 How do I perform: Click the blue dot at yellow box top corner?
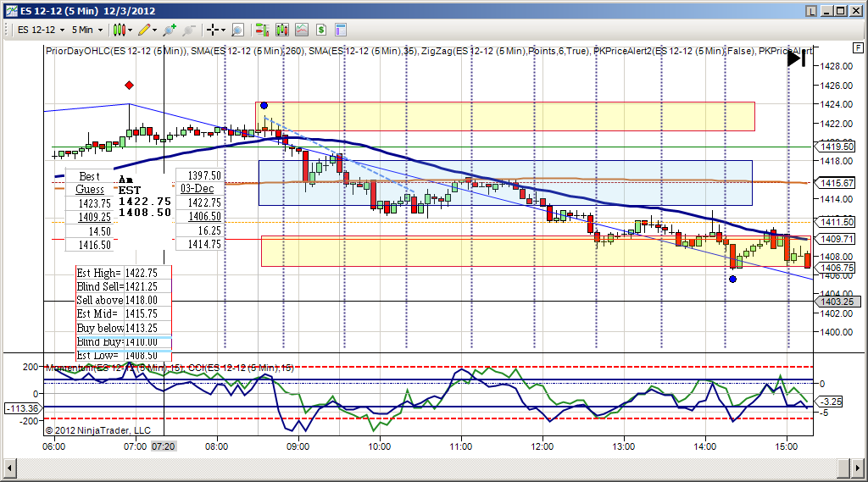(264, 105)
